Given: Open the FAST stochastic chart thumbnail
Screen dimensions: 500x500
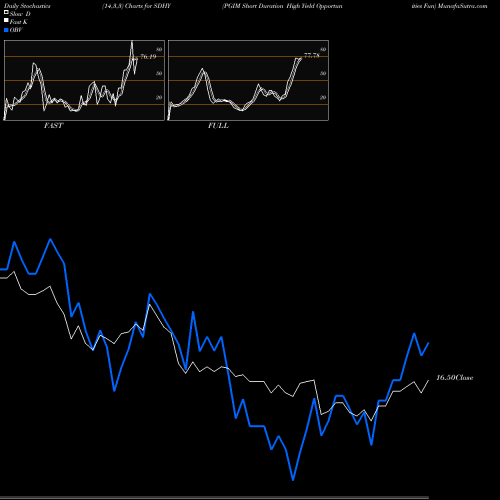Looking at the screenshot, I should click(84, 80).
